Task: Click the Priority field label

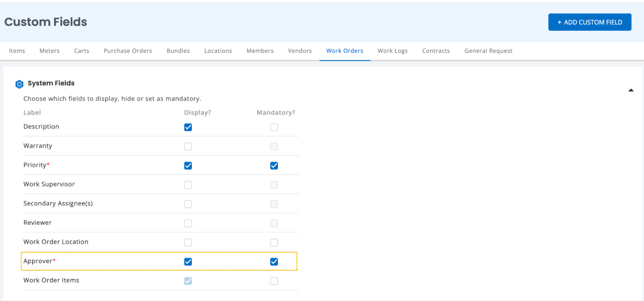Action: pyautogui.click(x=36, y=165)
